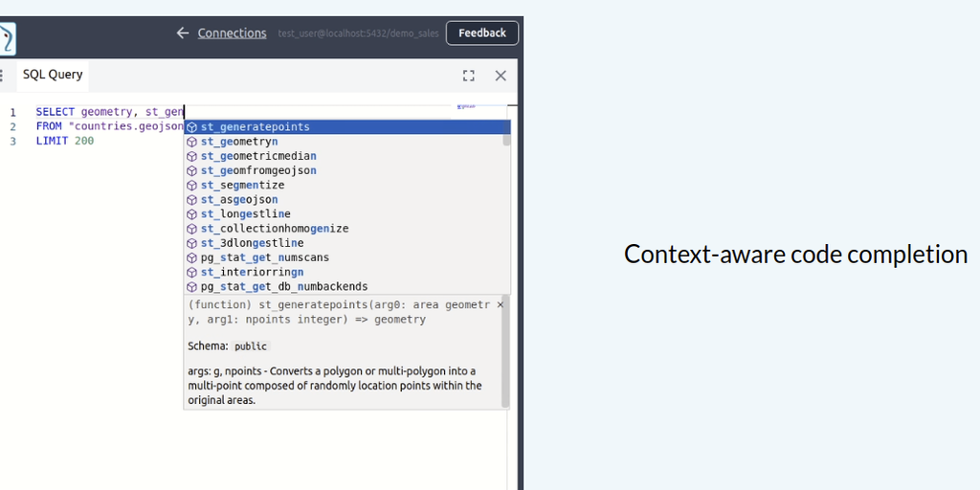Click the public schema label
The image size is (980, 490).
point(251,346)
